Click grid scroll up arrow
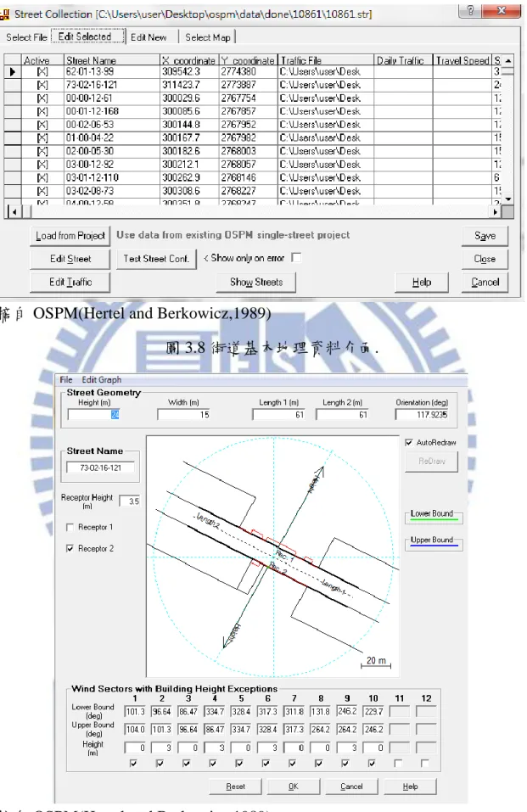The height and width of the screenshot is (812, 527). (508, 60)
